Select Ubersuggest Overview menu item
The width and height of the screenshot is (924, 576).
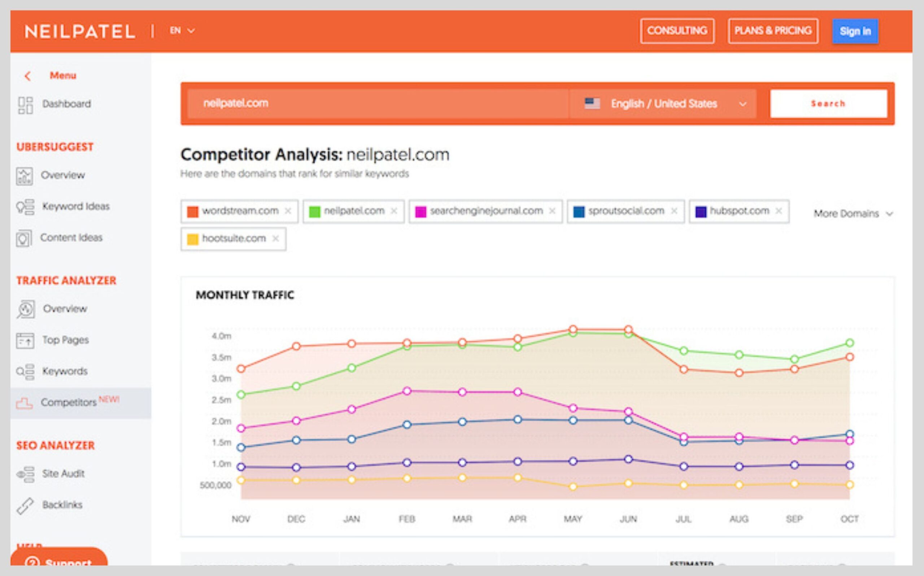63,175
